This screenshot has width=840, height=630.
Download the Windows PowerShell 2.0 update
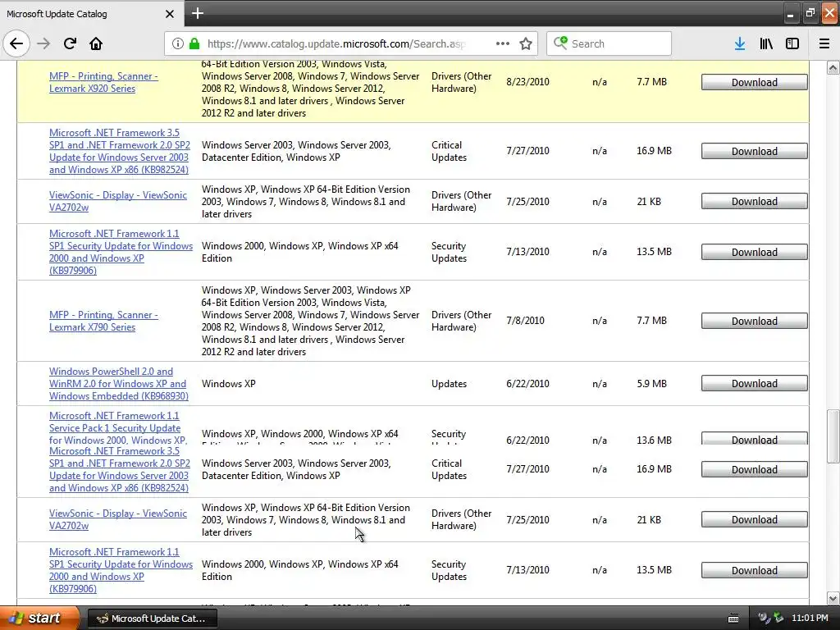pyautogui.click(x=755, y=384)
